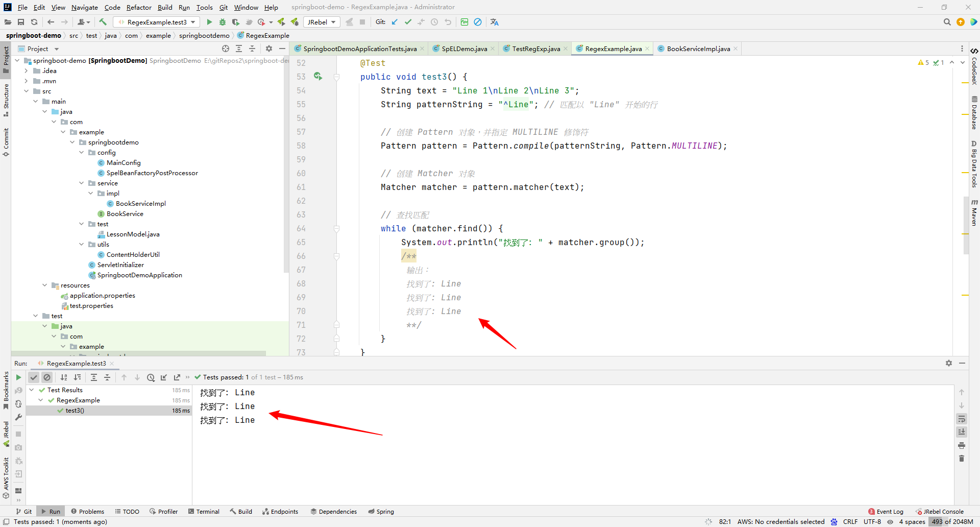Viewport: 980px width, 527px height.
Task: Open the Problems tool window
Action: pos(87,511)
